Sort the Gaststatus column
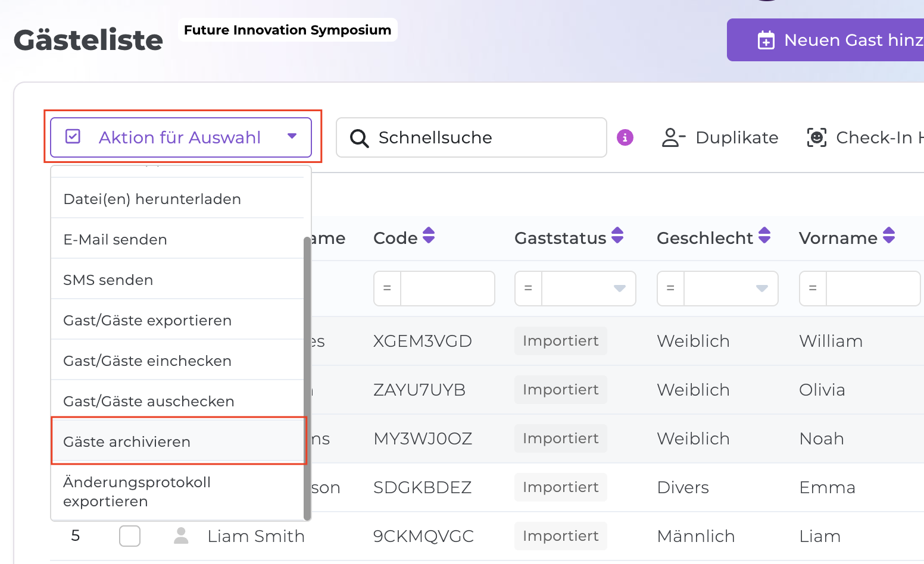924x564 pixels. pos(617,236)
